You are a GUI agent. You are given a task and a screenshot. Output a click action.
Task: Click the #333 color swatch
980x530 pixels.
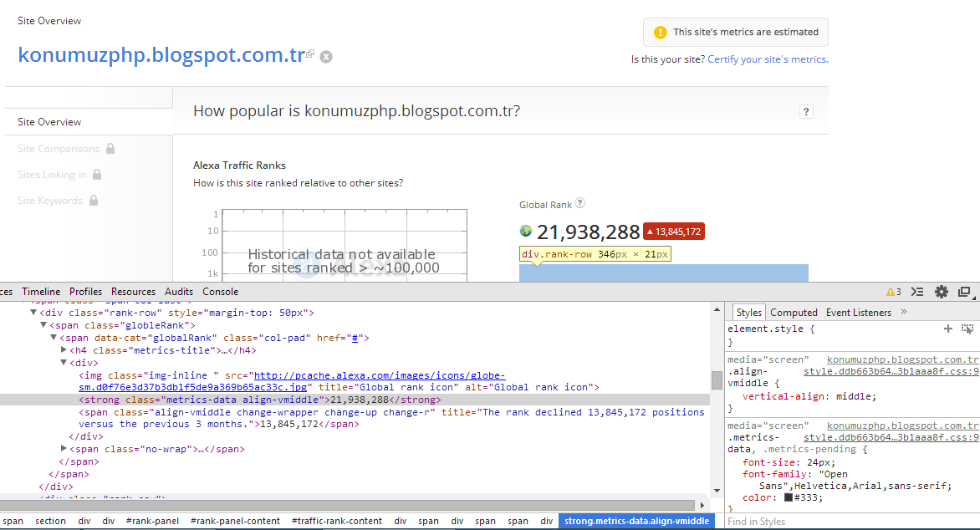[789, 497]
